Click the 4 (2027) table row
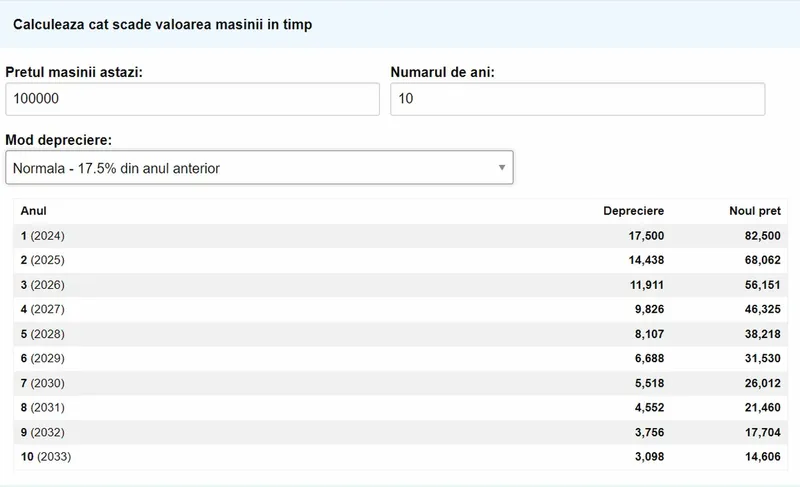The height and width of the screenshot is (487, 800). point(401,309)
